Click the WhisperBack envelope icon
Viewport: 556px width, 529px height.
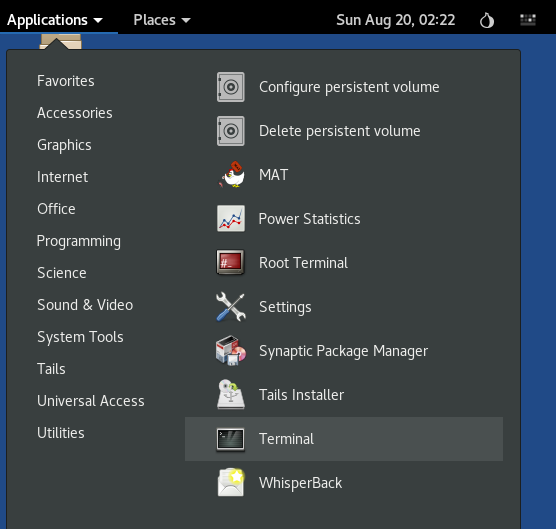(230, 482)
